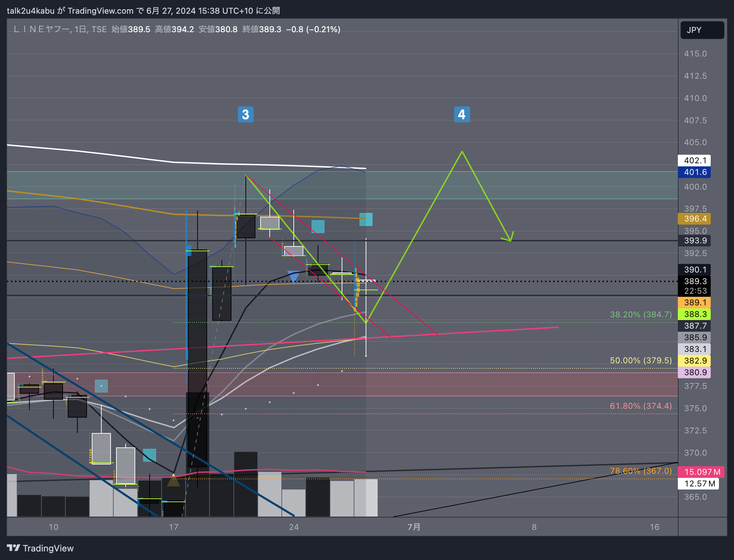Click the 387.7 price label

coord(694,326)
